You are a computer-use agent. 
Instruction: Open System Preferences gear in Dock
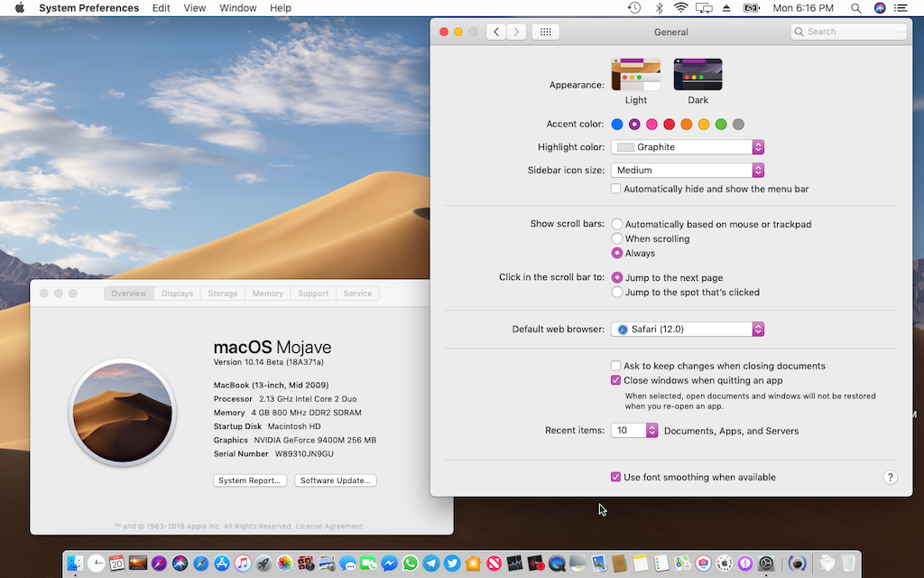(x=766, y=564)
